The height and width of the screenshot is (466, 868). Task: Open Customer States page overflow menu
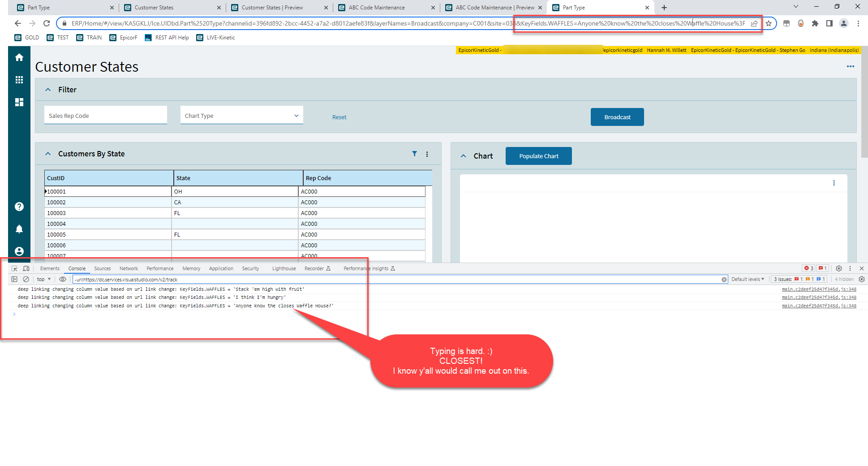pos(851,66)
